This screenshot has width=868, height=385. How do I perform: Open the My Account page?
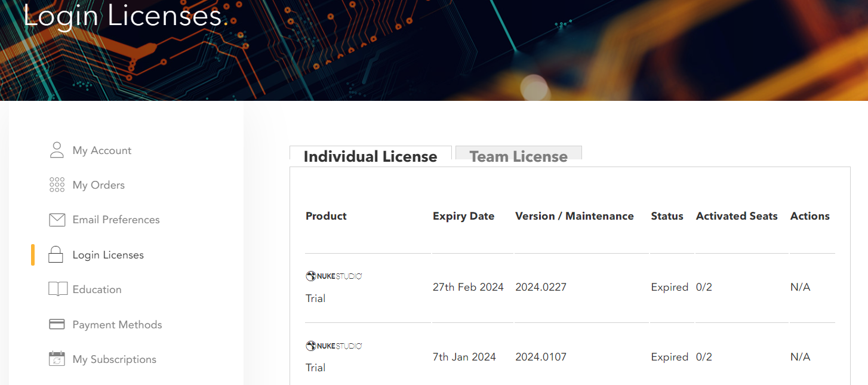[102, 150]
